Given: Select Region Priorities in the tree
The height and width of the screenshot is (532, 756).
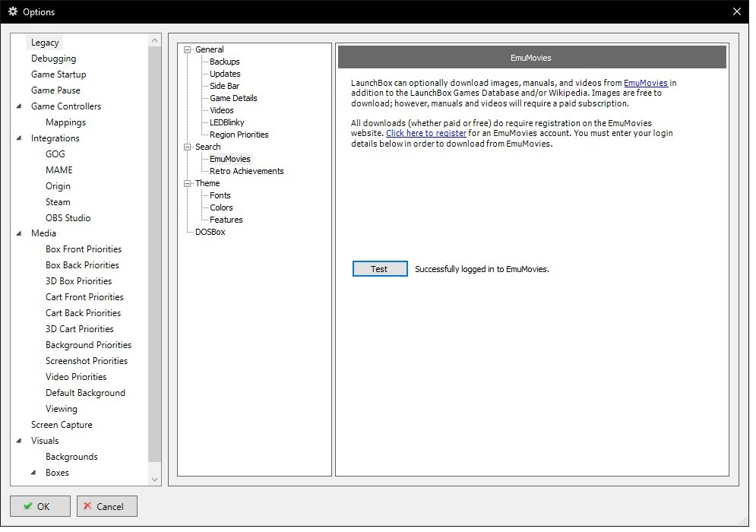Looking at the screenshot, I should (239, 135).
